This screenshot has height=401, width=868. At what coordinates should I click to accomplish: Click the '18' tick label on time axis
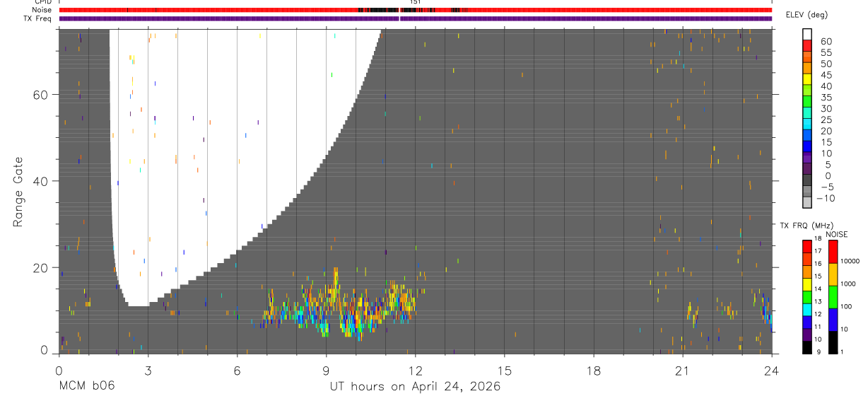click(593, 371)
